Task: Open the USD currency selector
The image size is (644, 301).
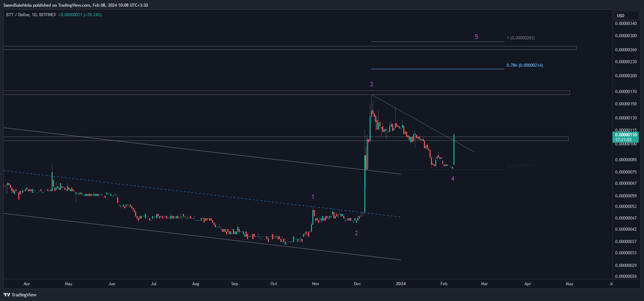Action: tap(626, 15)
